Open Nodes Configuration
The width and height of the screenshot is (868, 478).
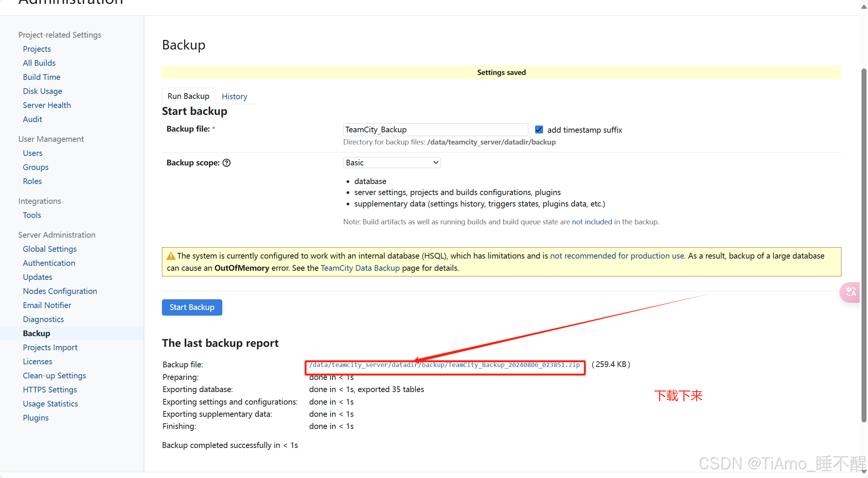click(60, 291)
